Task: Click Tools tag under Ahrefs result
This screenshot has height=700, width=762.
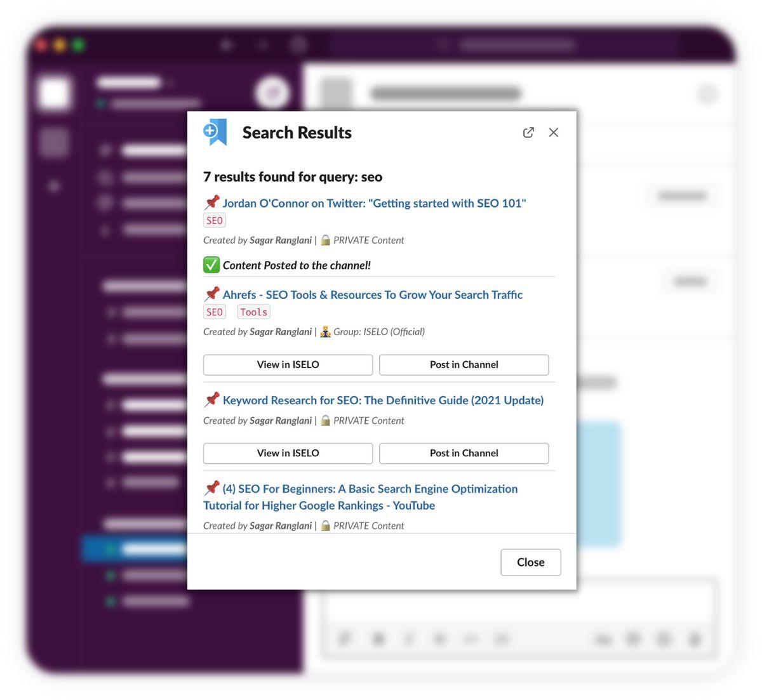Action: [x=253, y=312]
